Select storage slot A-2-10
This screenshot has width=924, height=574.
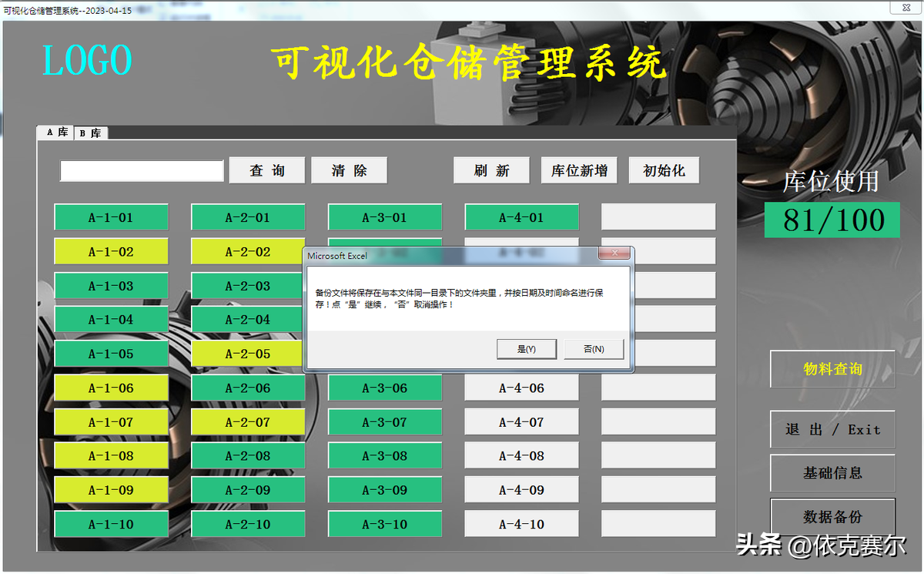pyautogui.click(x=248, y=524)
